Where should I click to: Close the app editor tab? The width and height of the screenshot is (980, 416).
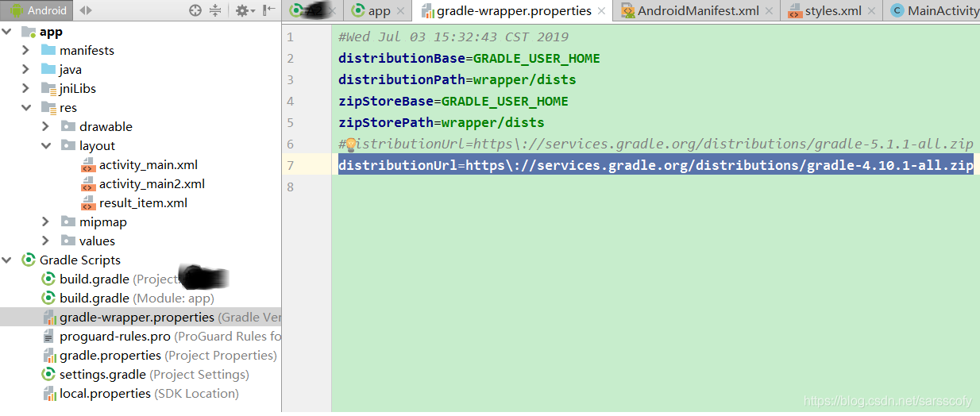(400, 11)
